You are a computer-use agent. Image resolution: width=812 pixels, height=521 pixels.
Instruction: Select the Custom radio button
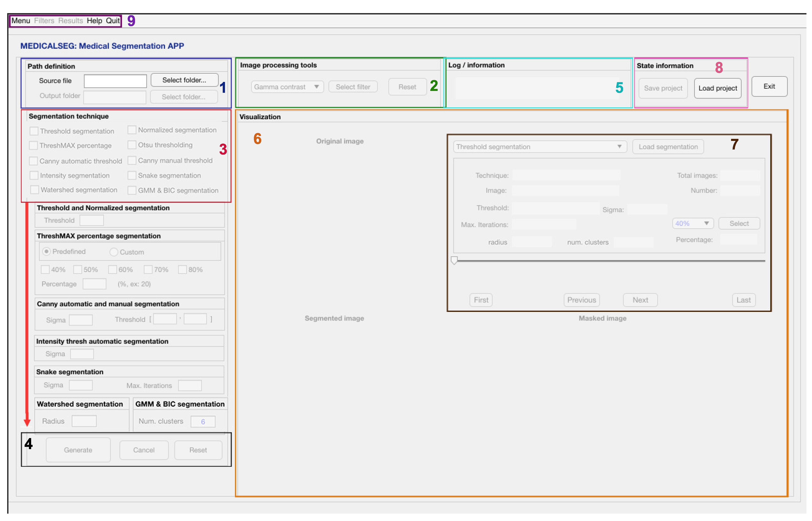[114, 252]
